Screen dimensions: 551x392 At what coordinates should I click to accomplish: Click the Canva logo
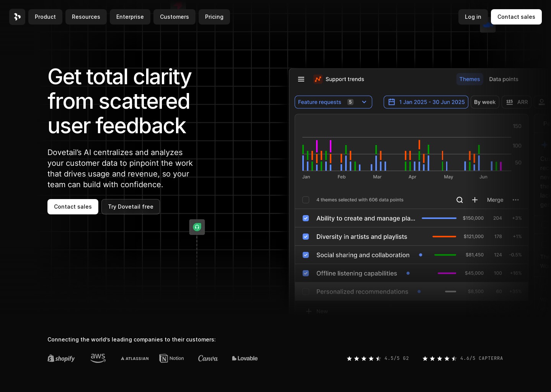208,358
